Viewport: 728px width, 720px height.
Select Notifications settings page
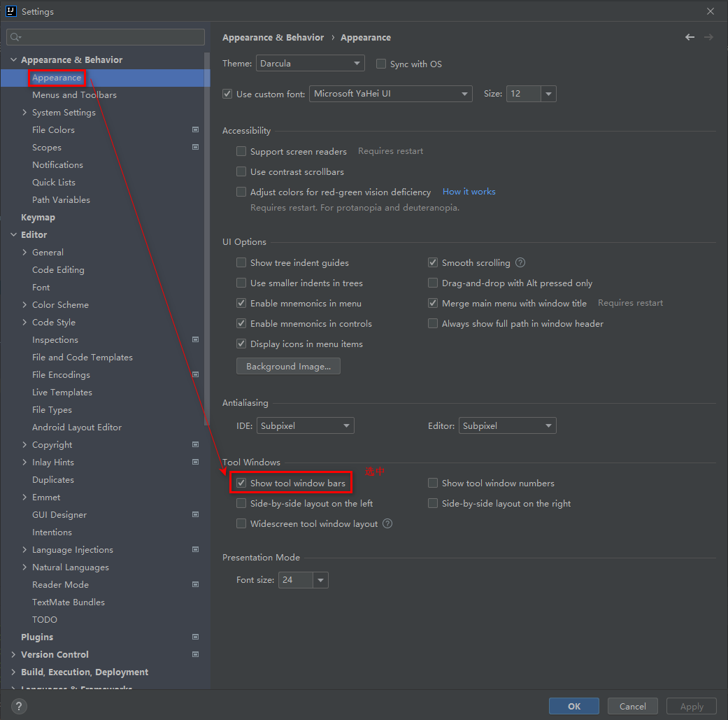pyautogui.click(x=57, y=165)
